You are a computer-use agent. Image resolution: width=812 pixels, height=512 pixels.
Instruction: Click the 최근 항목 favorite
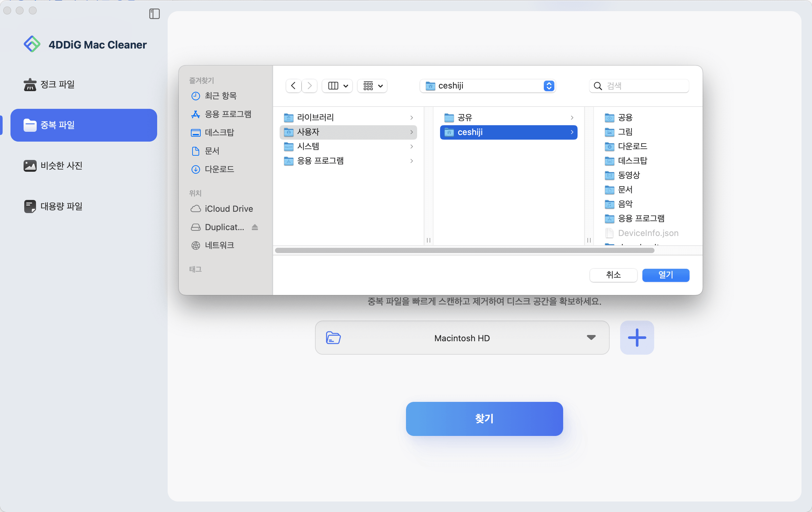coord(220,96)
